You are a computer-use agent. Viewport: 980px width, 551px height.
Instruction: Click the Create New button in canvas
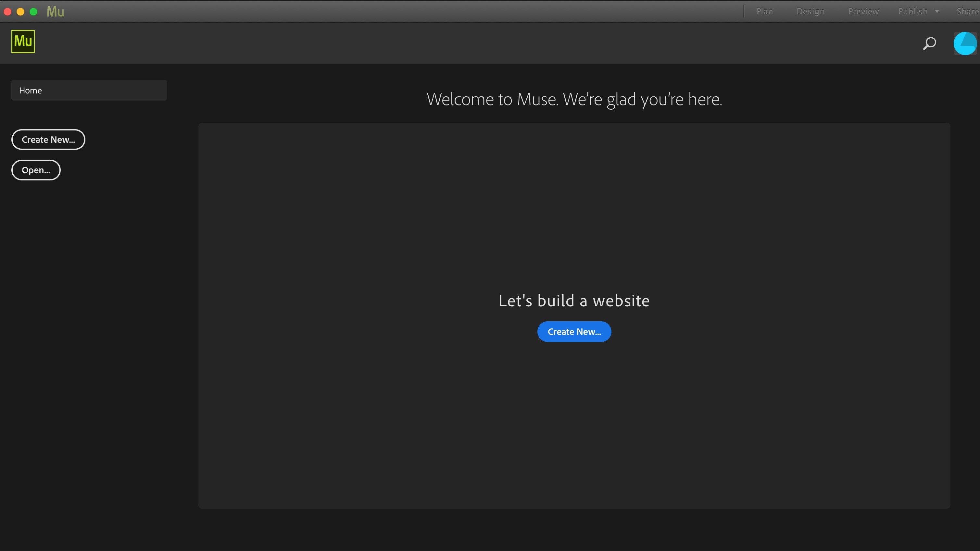click(574, 331)
